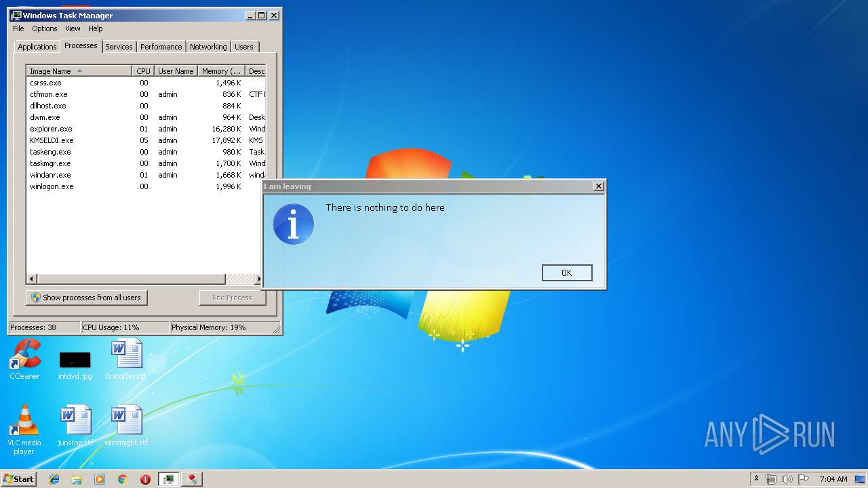868x488 pixels.
Task: Launch Internet Explorer from taskbar
Action: (55, 479)
